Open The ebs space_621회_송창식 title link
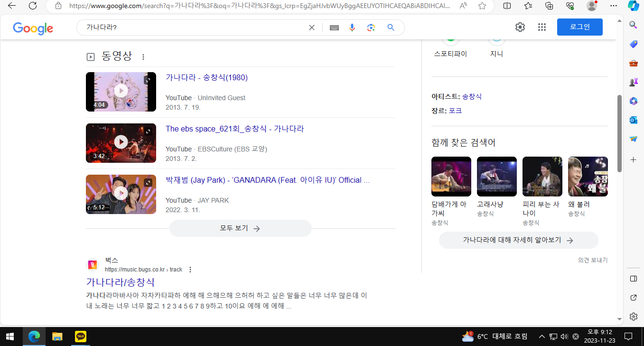Screen dimensions: 644x346 [234, 129]
